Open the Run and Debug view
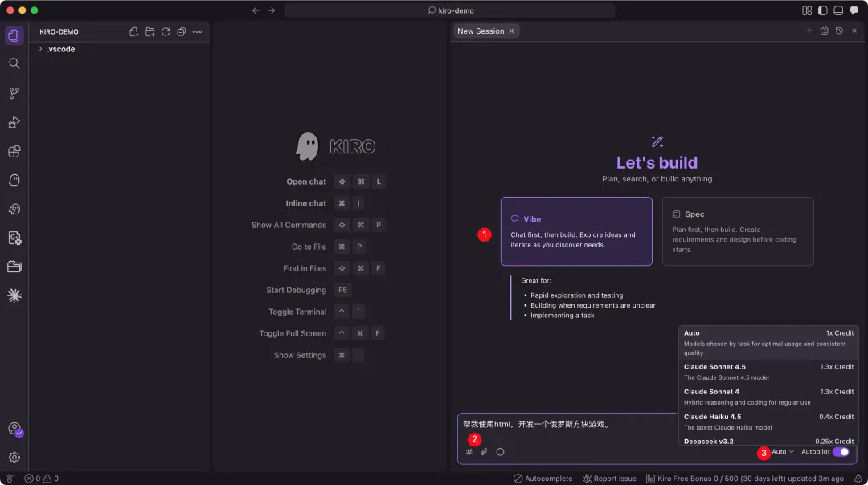 click(14, 122)
